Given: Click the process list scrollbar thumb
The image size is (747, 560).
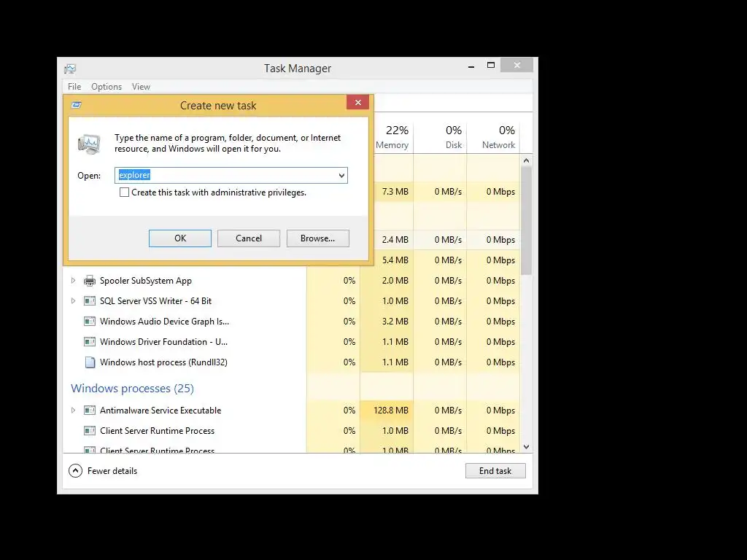Looking at the screenshot, I should pyautogui.click(x=526, y=220).
